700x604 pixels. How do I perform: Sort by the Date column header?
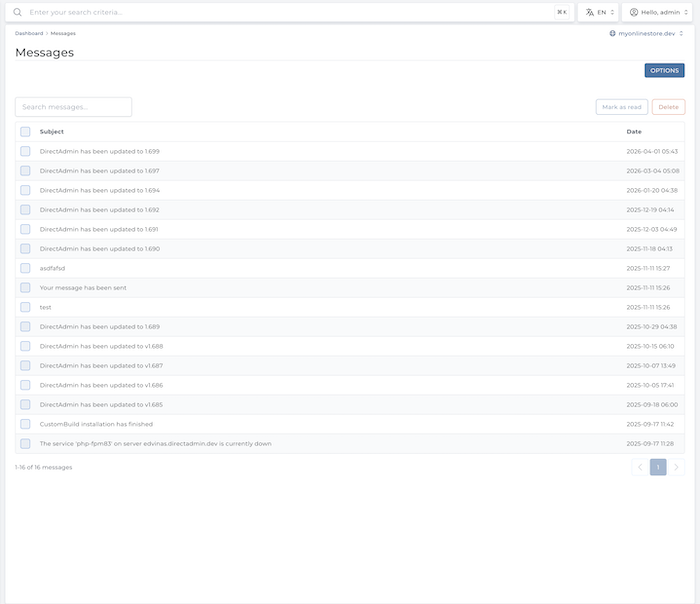[634, 132]
